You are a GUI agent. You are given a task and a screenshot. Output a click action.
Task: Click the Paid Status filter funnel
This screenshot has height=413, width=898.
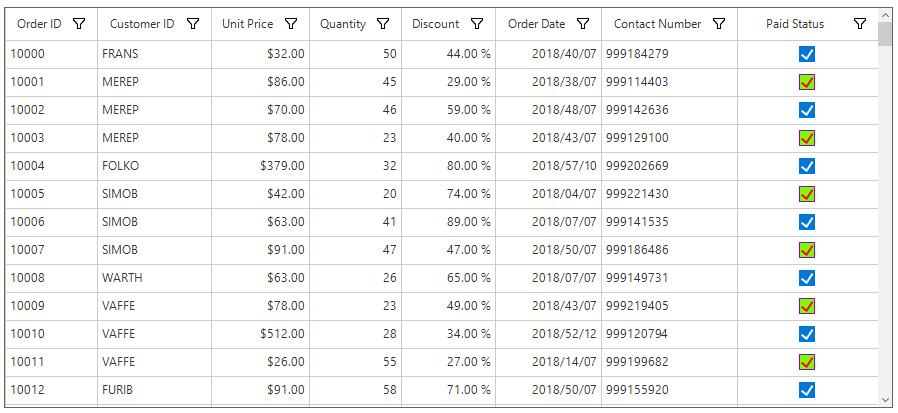(860, 23)
